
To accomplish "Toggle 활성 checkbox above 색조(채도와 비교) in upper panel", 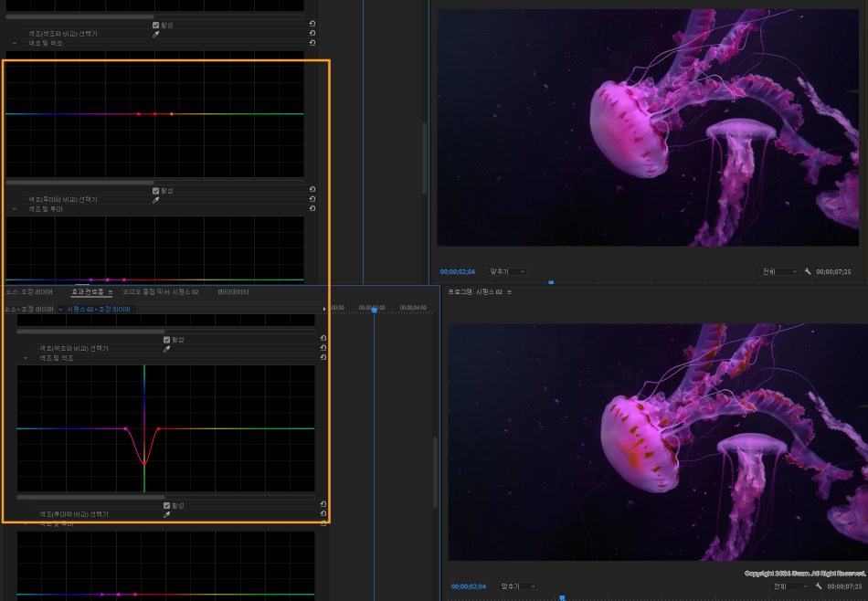I will (x=155, y=25).
